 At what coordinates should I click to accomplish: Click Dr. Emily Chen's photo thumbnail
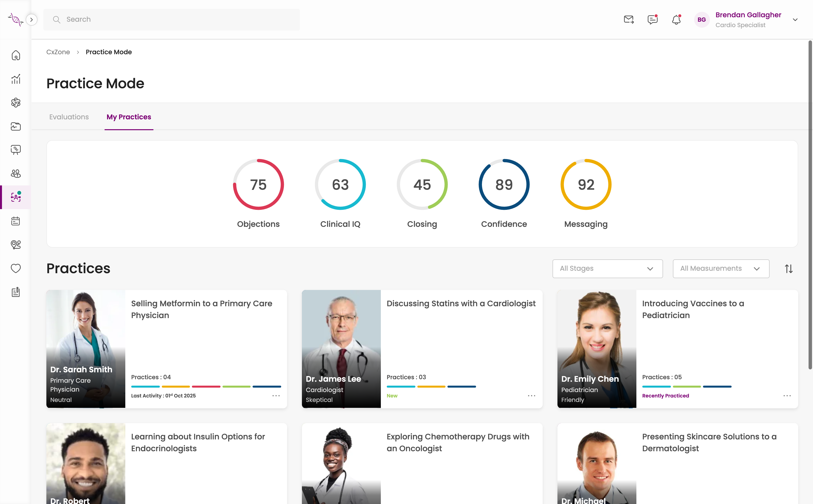(597, 349)
